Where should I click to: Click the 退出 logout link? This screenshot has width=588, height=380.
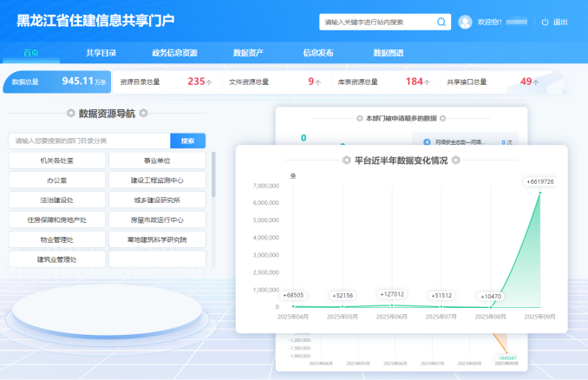click(560, 22)
